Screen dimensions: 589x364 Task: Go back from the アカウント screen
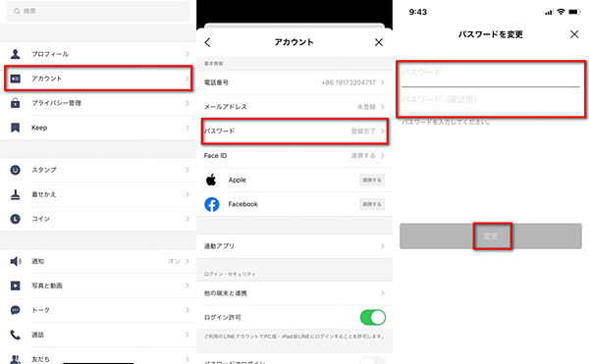[208, 42]
